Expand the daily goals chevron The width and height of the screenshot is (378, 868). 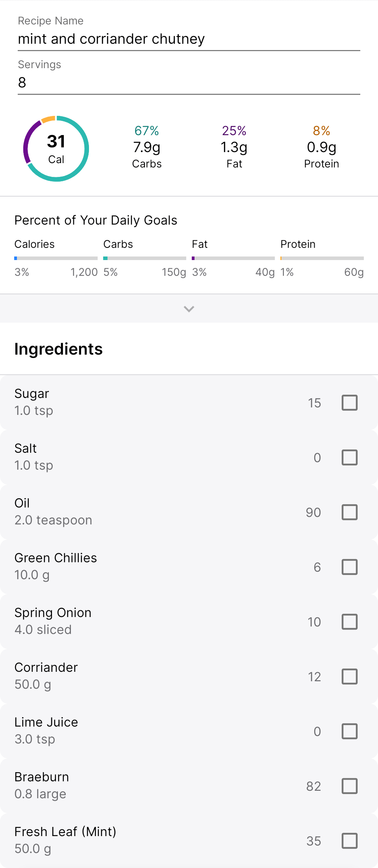pos(189,309)
